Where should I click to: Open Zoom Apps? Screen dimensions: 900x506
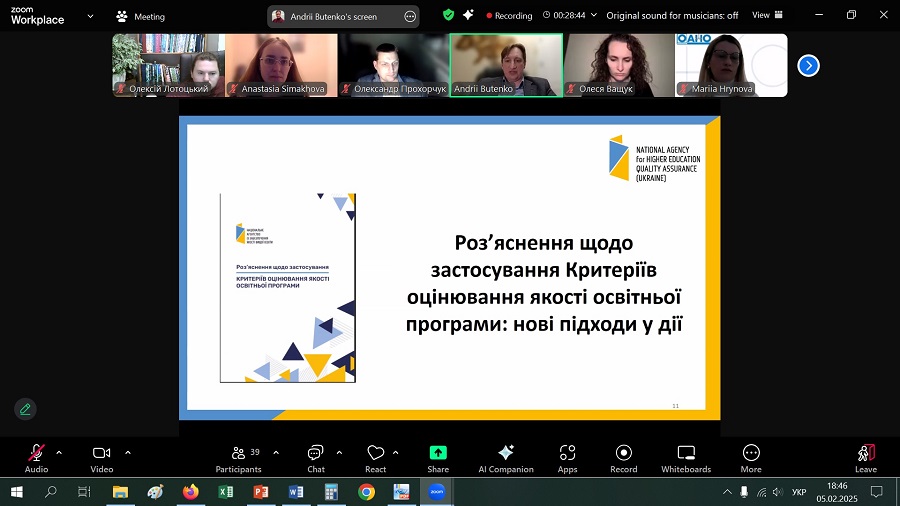[567, 456]
